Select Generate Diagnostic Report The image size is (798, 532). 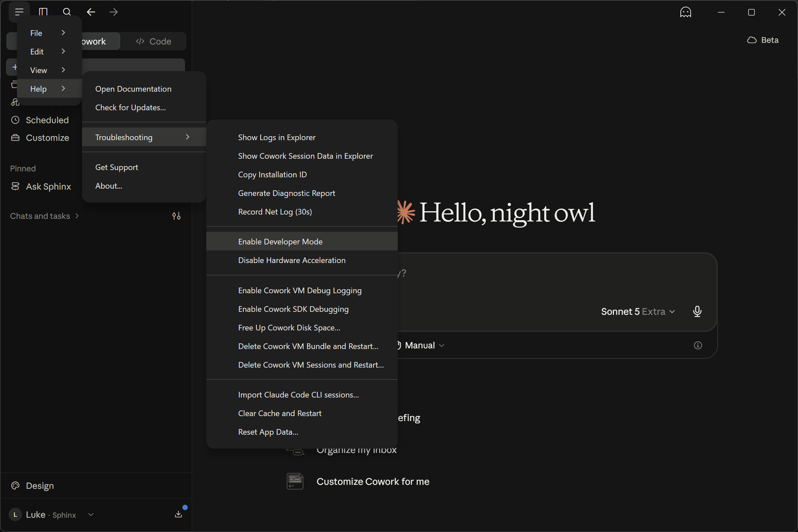302,193
